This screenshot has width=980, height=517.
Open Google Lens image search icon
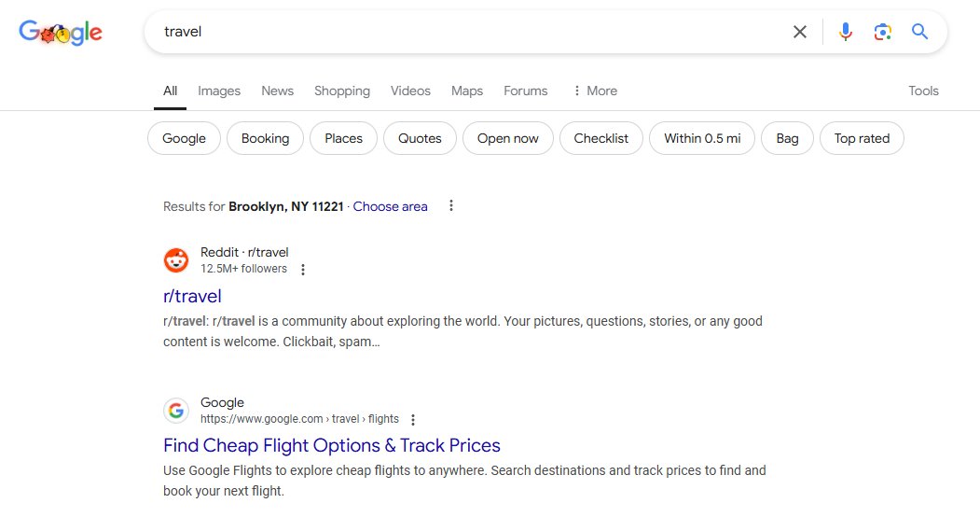pyautogui.click(x=882, y=32)
